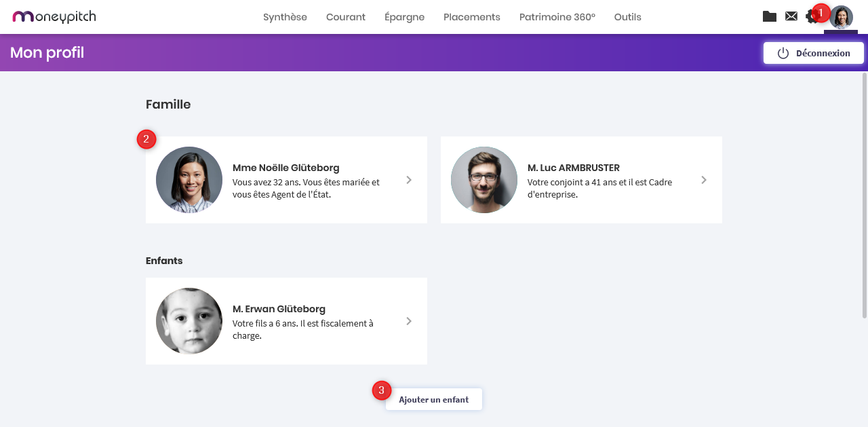This screenshot has height=427, width=868.
Task: Switch to the Épargne section
Action: click(x=404, y=17)
